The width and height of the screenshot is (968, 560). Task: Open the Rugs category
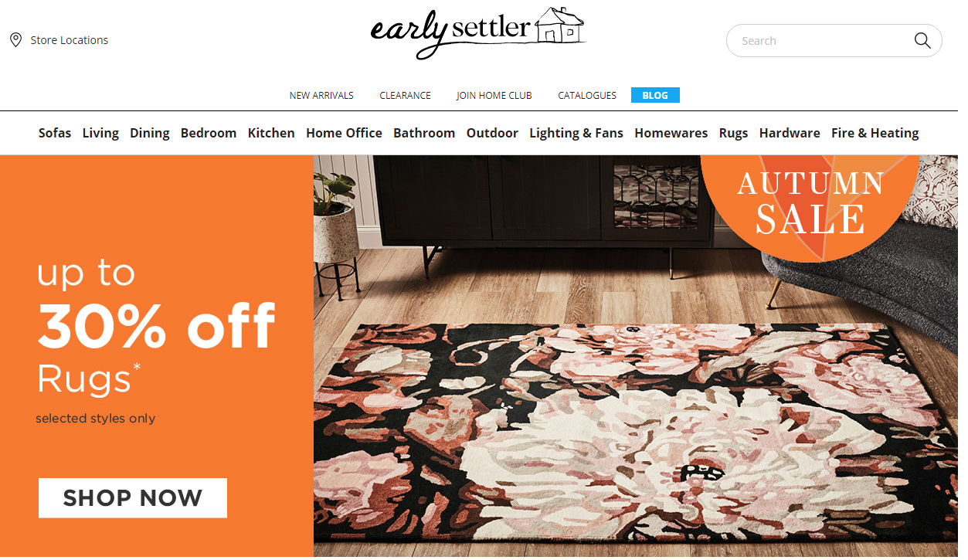[x=733, y=133]
